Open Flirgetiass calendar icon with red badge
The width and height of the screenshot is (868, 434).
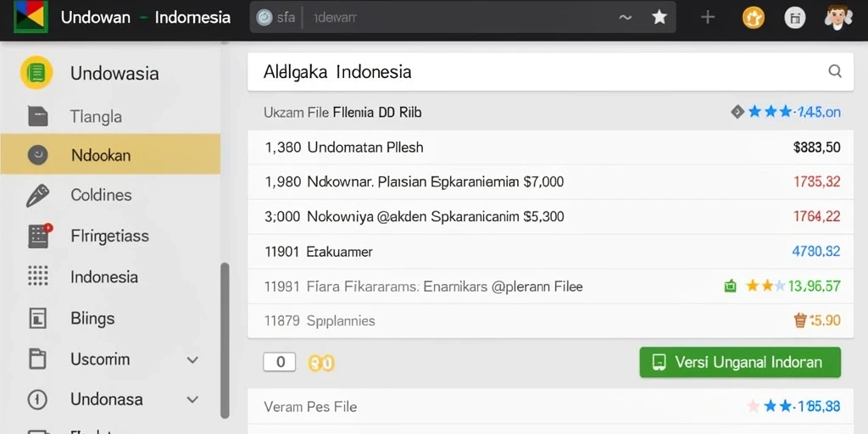[x=39, y=236]
